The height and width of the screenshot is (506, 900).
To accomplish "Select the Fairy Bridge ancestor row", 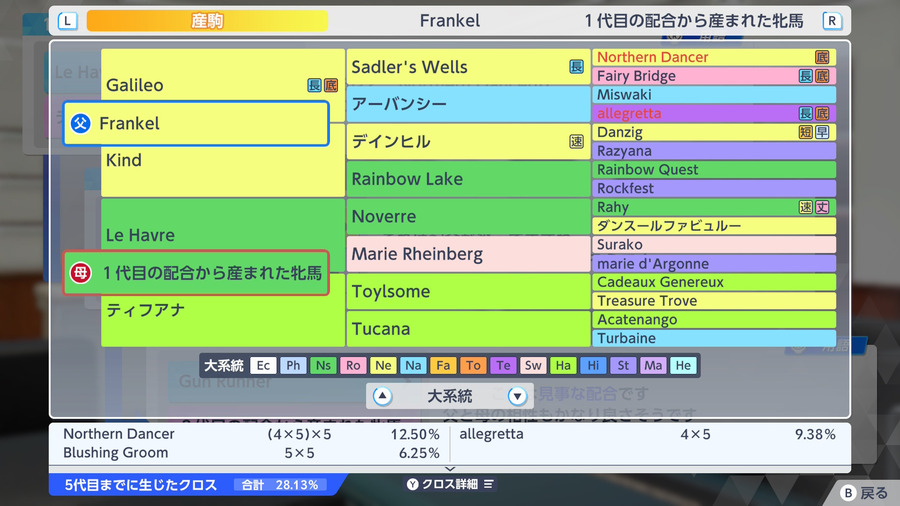I will (x=714, y=76).
